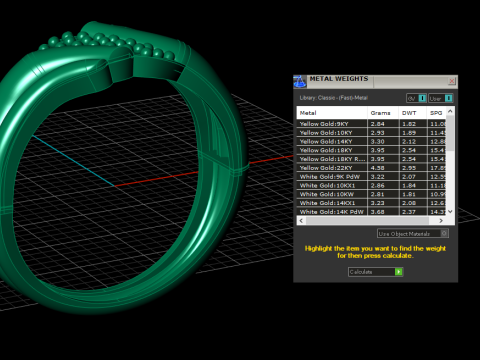Select the Yellow Gold:9KY row
This screenshot has width=480, height=360.
(371, 124)
